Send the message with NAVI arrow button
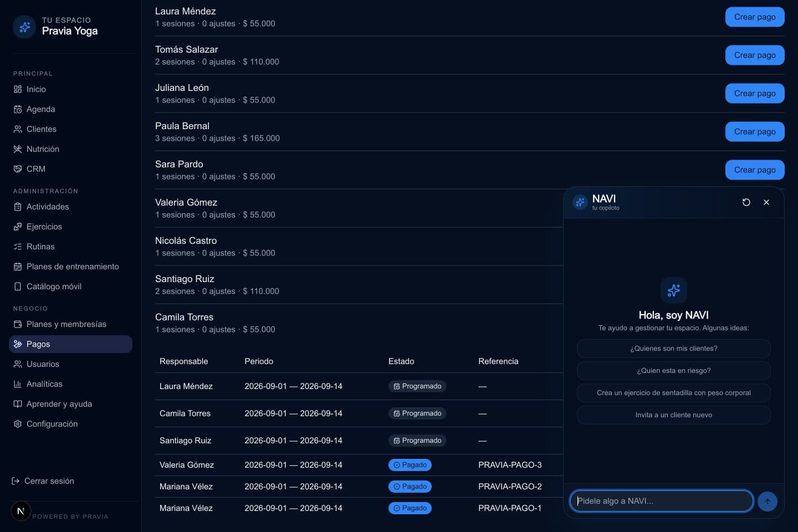Image resolution: width=798 pixels, height=532 pixels. point(768,502)
